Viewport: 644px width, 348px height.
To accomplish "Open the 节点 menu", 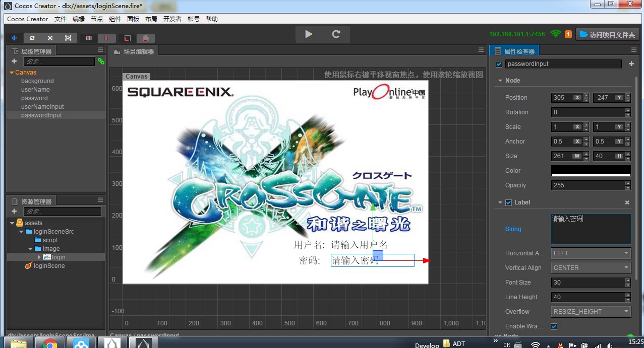I will [97, 19].
